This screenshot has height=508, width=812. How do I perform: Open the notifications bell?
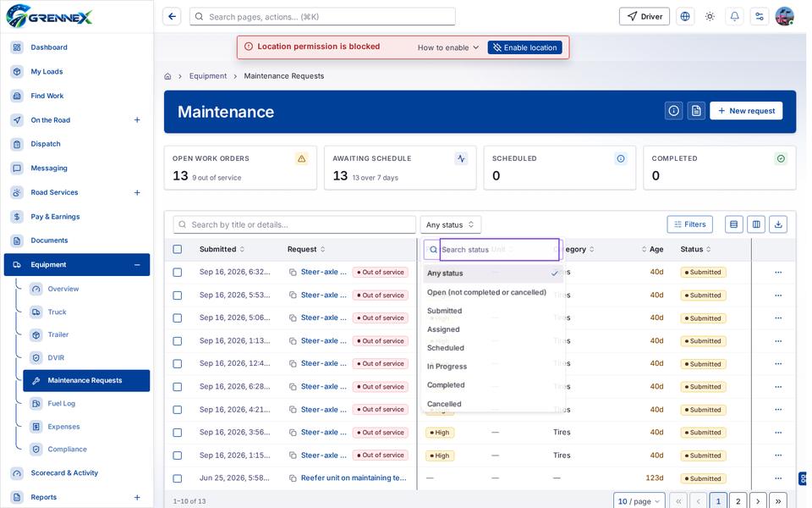tap(734, 17)
